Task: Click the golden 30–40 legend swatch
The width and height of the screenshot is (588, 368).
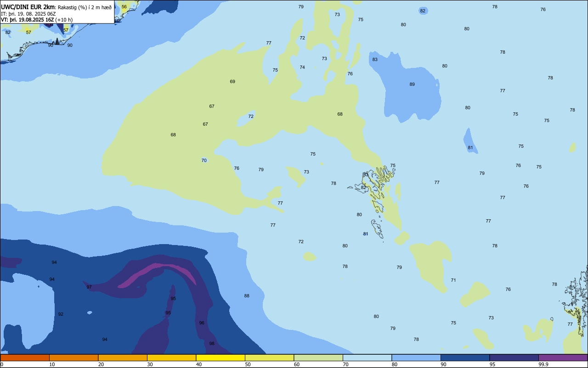Action: pos(171,358)
